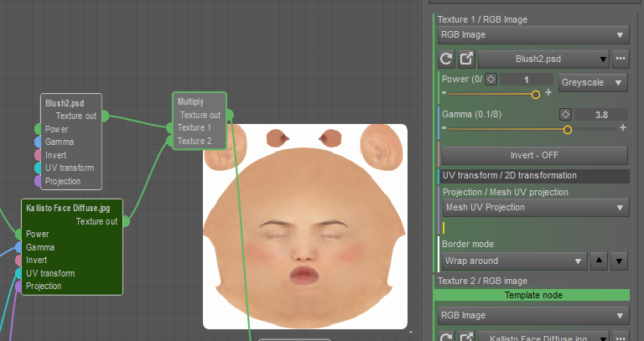Click the Border mode down arrow button

click(x=620, y=261)
